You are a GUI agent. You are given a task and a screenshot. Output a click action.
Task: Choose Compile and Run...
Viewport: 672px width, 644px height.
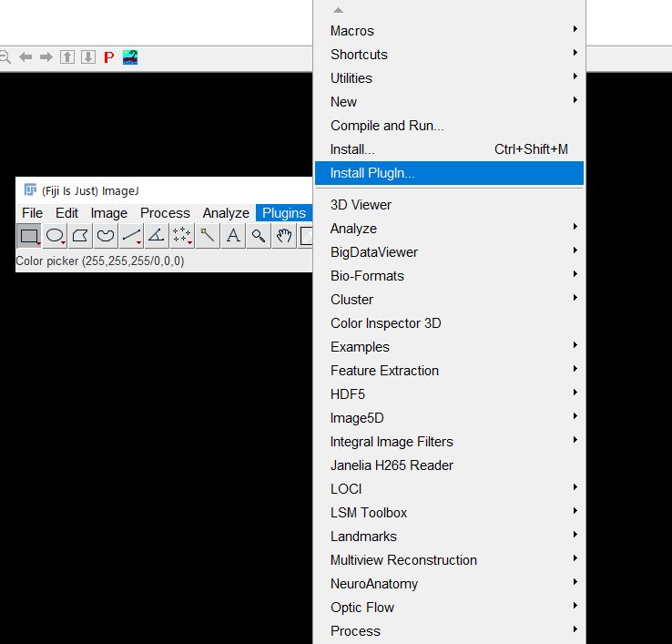click(449, 126)
